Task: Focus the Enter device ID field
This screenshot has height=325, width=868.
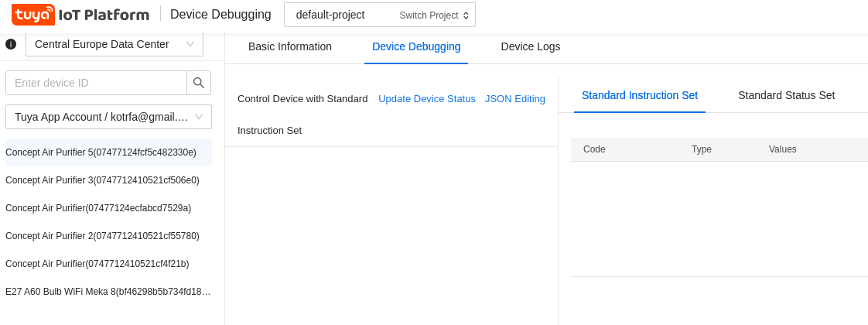Action: pos(97,83)
